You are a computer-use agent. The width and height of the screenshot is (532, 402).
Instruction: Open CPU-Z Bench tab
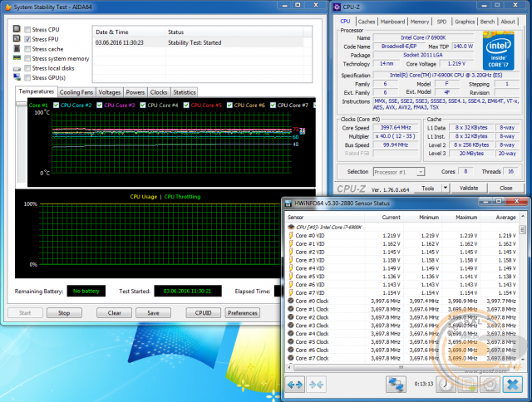(x=488, y=22)
